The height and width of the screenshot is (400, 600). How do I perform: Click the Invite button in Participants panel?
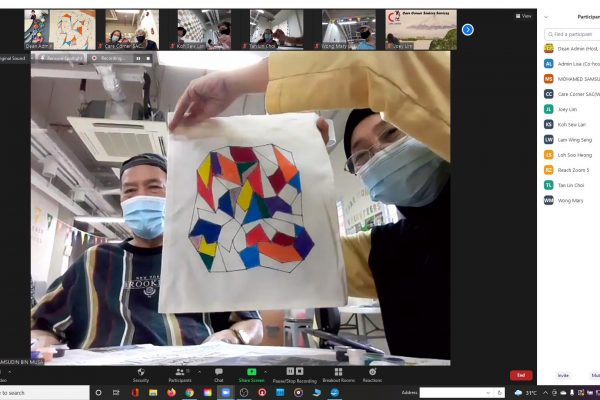coord(563,376)
